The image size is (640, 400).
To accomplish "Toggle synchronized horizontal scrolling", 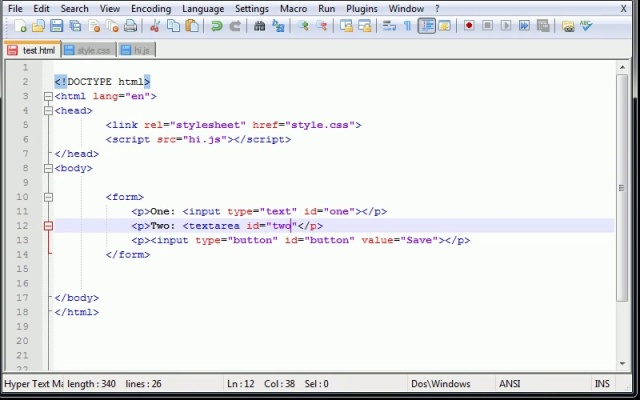I will click(364, 26).
